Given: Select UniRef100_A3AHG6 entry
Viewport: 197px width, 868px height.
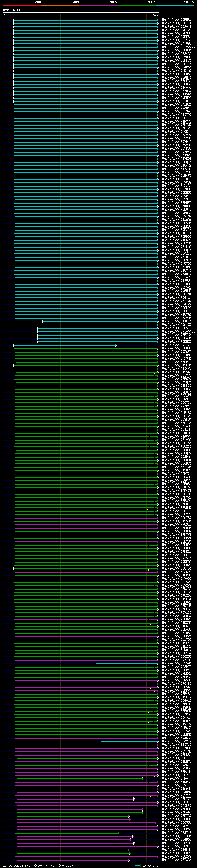Looking at the screenshot, I should click(x=176, y=84).
